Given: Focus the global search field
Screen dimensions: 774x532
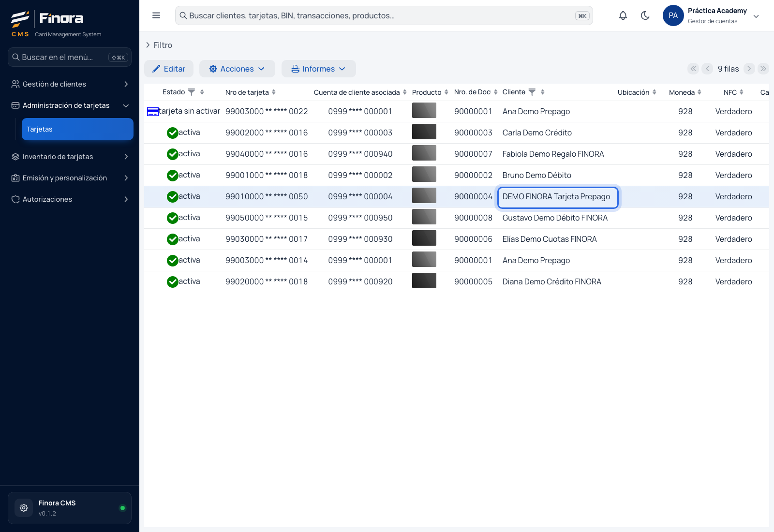Looking at the screenshot, I should pos(384,15).
